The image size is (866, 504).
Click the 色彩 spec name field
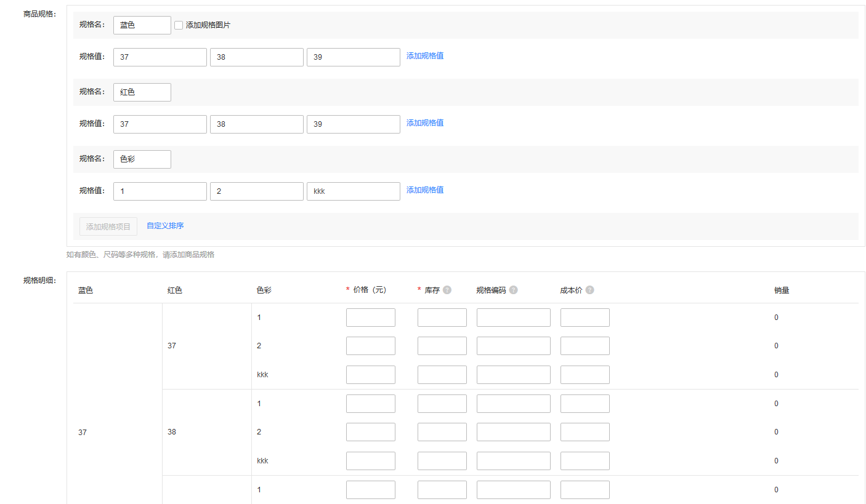pyautogui.click(x=142, y=159)
